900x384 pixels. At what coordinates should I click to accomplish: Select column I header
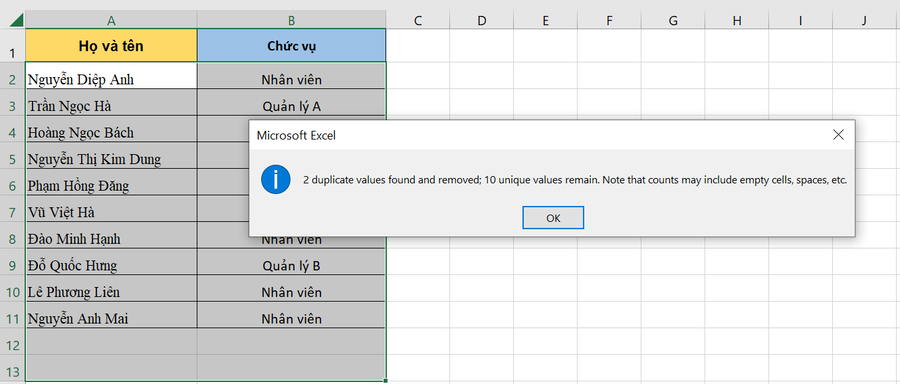point(801,21)
